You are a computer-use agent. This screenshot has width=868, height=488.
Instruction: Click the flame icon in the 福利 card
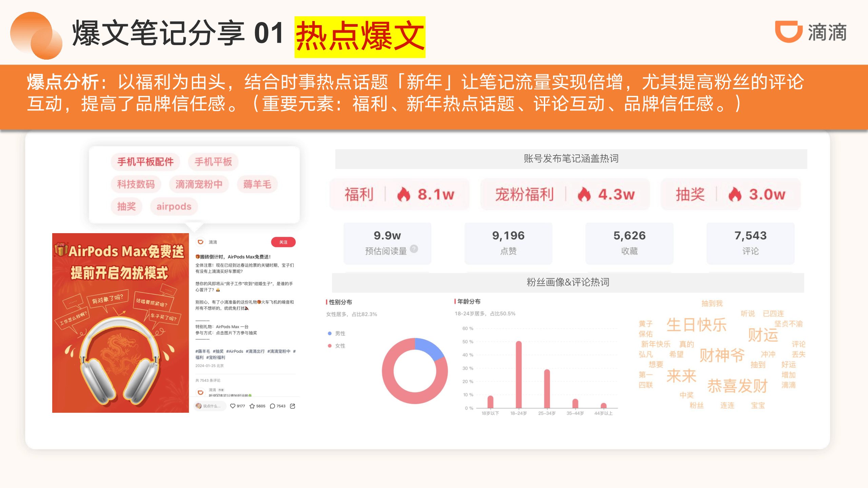click(x=403, y=195)
